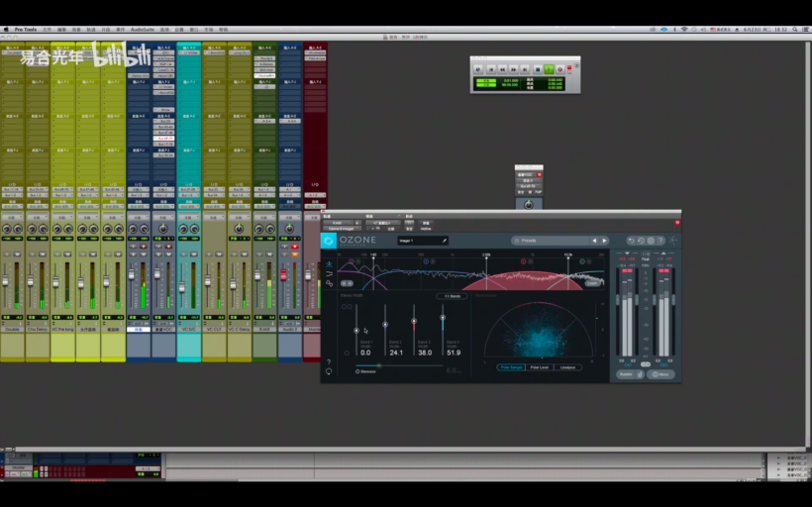The height and width of the screenshot is (507, 812).
Task: Open the X-MIX track selector in plugin header
Action: [338, 223]
